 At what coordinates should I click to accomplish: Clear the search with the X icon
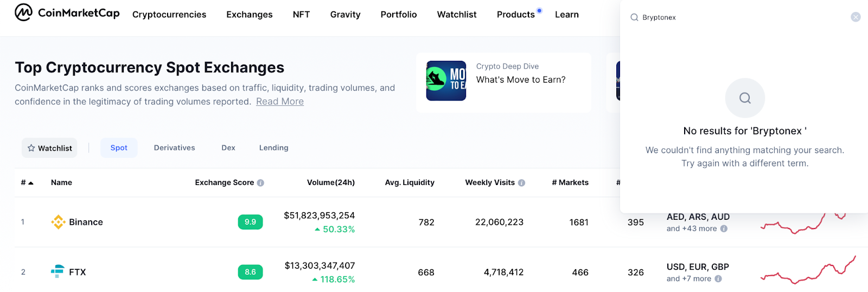(x=856, y=17)
